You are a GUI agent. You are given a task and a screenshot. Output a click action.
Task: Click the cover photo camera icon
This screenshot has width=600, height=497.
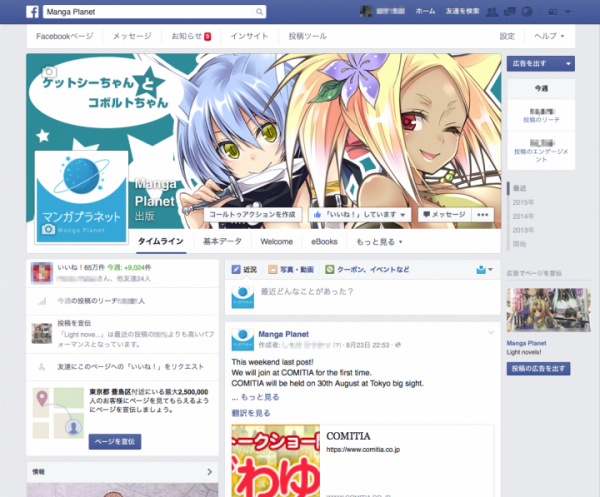tap(49, 72)
